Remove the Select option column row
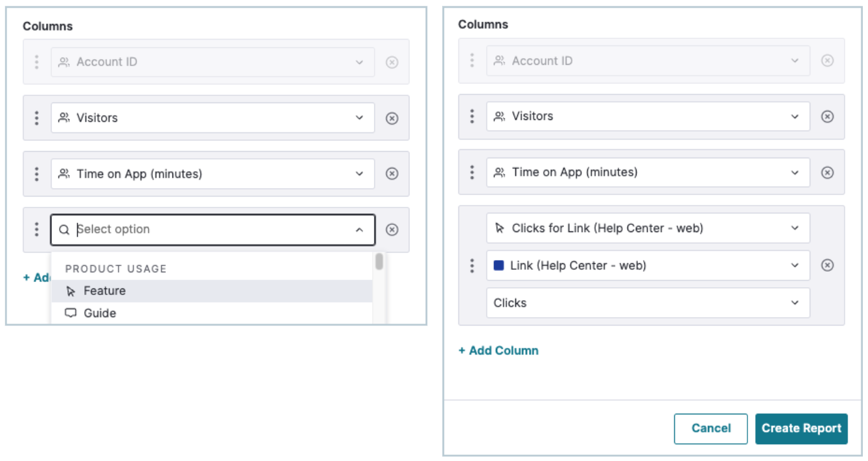Viewport: 868px width, 461px height. click(392, 230)
